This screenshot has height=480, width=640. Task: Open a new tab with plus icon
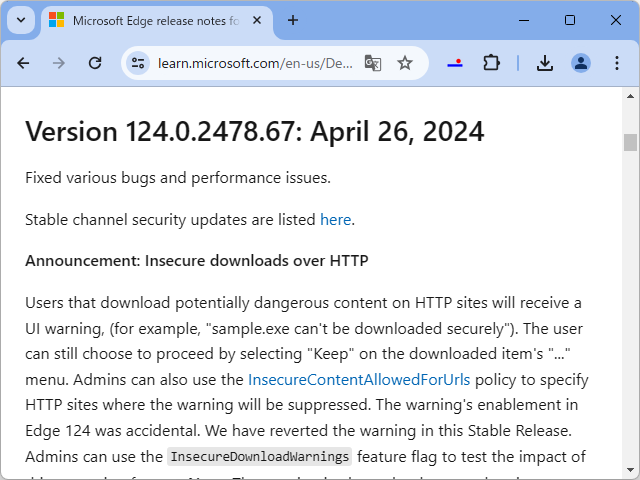[293, 20]
